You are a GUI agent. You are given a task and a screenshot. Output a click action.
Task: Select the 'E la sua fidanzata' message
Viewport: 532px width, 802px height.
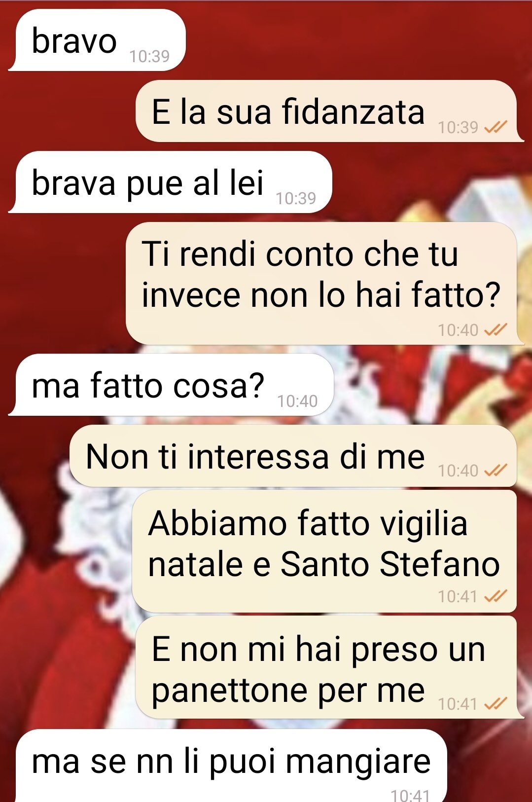click(x=329, y=111)
